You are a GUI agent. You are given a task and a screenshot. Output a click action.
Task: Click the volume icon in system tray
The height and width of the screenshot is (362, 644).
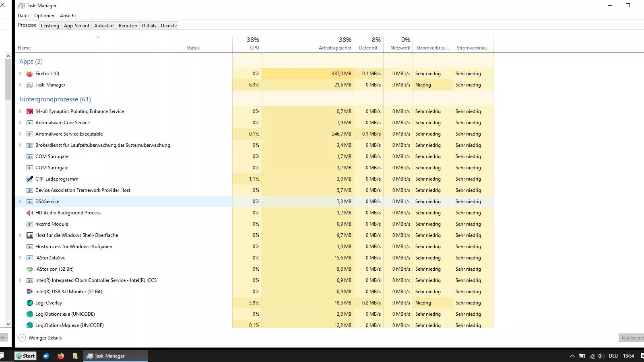click(601, 356)
